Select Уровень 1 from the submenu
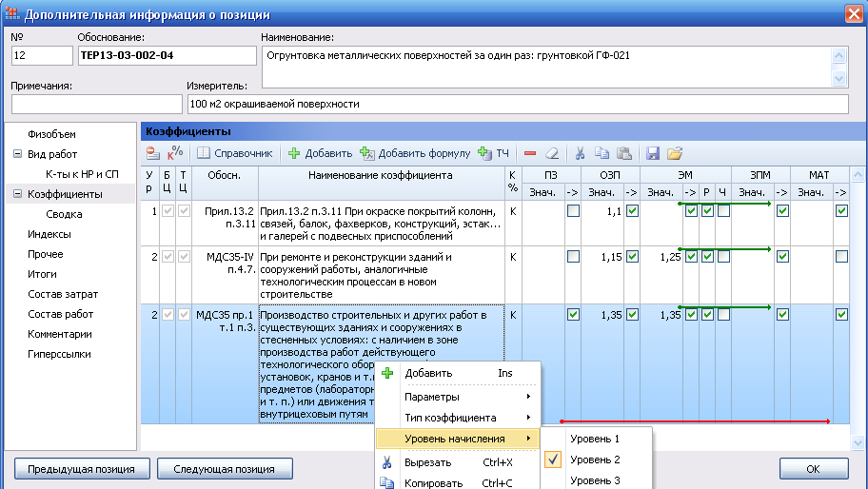Image resolution: width=868 pixels, height=489 pixels. [595, 439]
